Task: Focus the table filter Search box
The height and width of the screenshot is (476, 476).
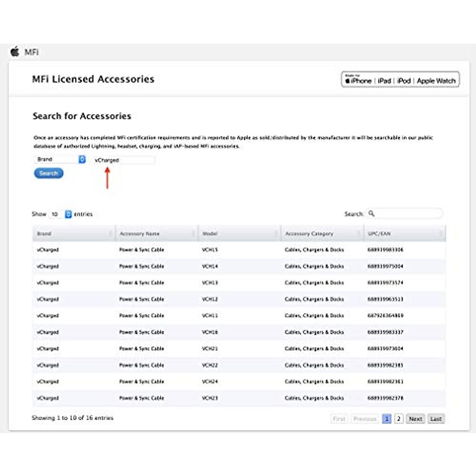Action: click(409, 214)
